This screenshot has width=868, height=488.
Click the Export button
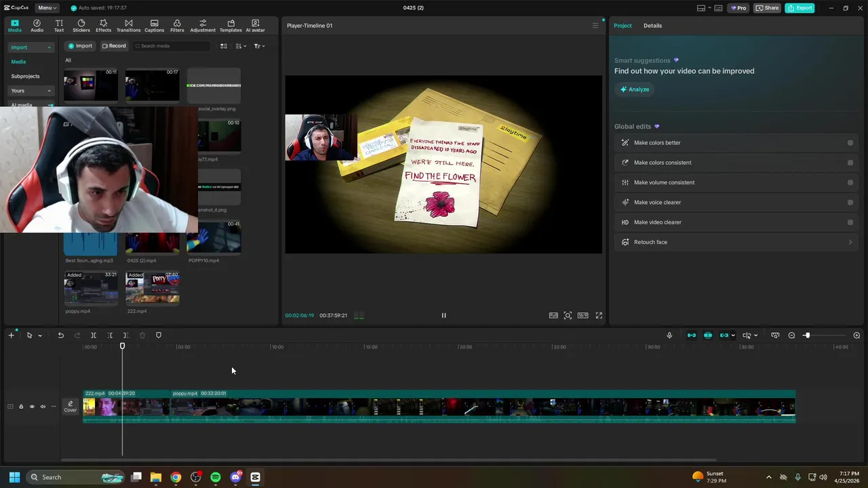800,8
